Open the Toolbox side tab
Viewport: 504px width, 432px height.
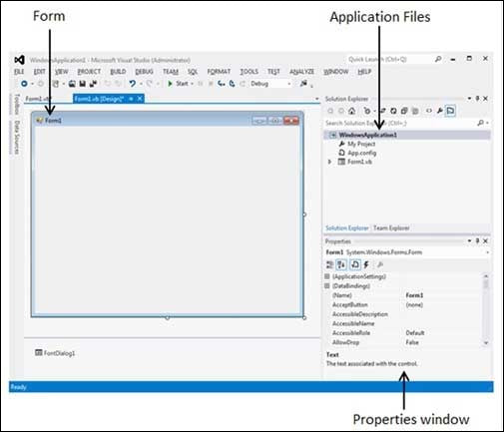[x=17, y=104]
